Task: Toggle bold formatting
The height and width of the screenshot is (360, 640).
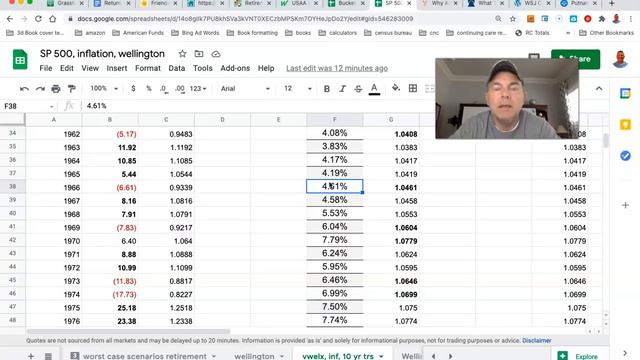Action: coord(327,89)
